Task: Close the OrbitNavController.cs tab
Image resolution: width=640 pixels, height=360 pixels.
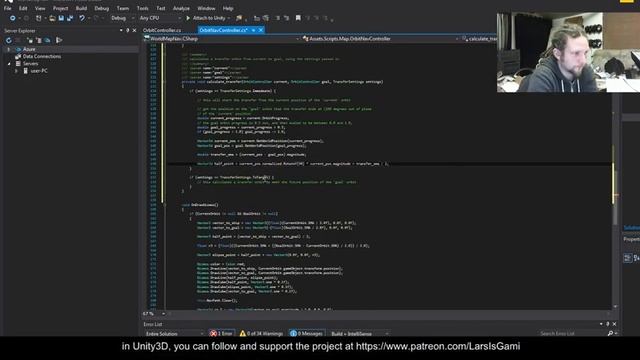Action: point(261,31)
